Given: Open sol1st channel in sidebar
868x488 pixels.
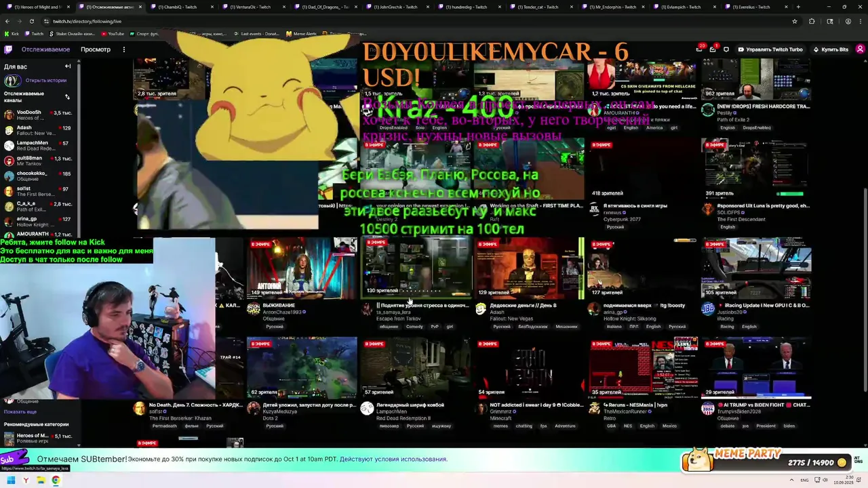Looking at the screenshot, I should point(38,191).
